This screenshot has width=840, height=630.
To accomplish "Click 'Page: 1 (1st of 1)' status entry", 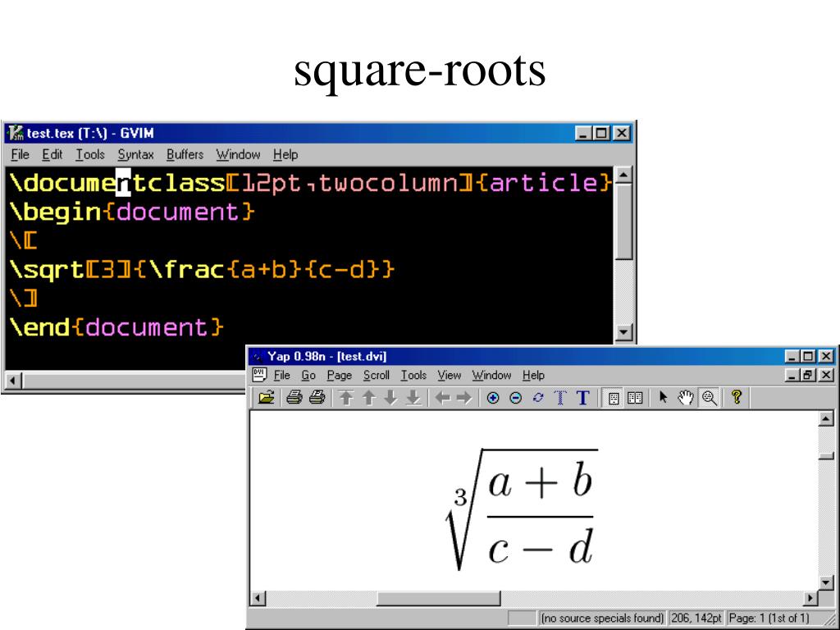I will [769, 619].
